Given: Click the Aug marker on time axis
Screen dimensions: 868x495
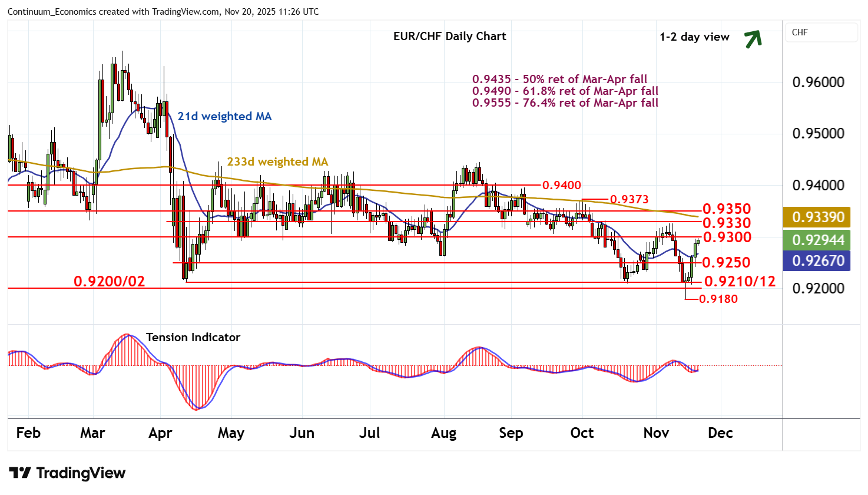Looking at the screenshot, I should 443,433.
